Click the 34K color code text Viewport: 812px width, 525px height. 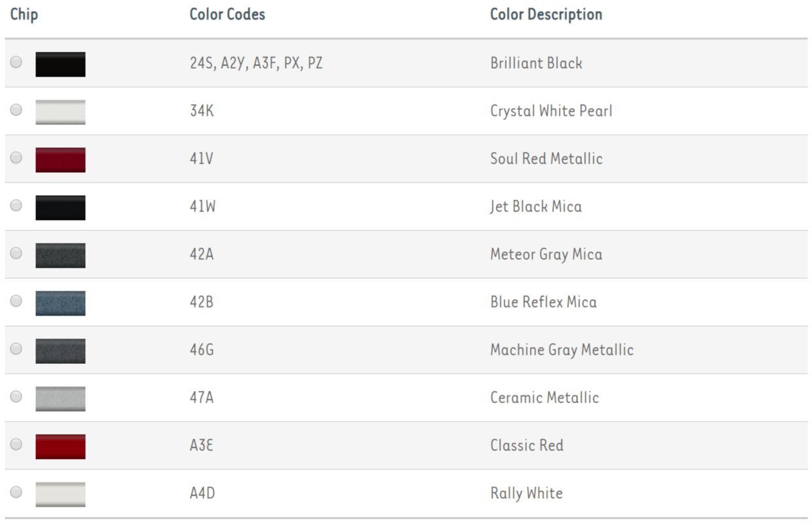point(202,111)
